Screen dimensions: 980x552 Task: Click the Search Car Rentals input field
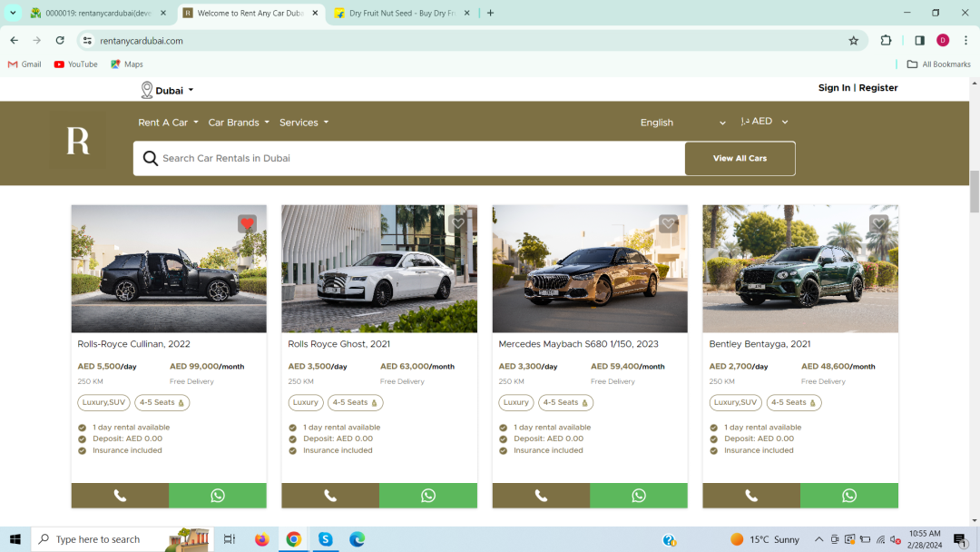point(417,159)
